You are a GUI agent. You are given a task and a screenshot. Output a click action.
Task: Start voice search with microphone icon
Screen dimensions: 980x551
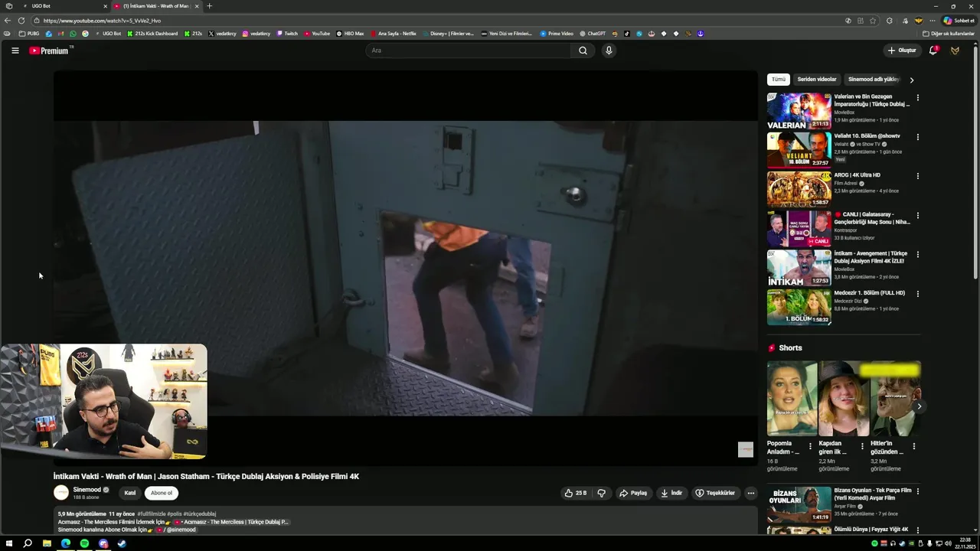tap(609, 51)
